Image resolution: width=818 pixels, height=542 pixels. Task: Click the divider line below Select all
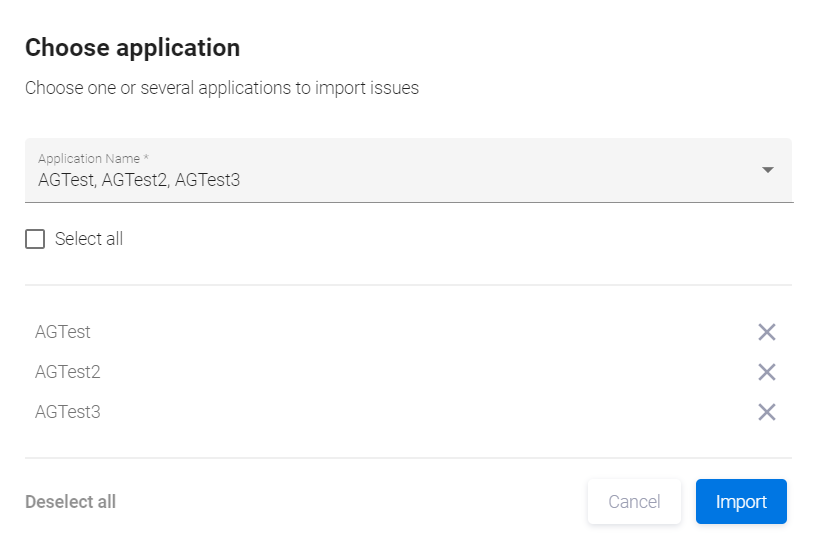click(408, 285)
